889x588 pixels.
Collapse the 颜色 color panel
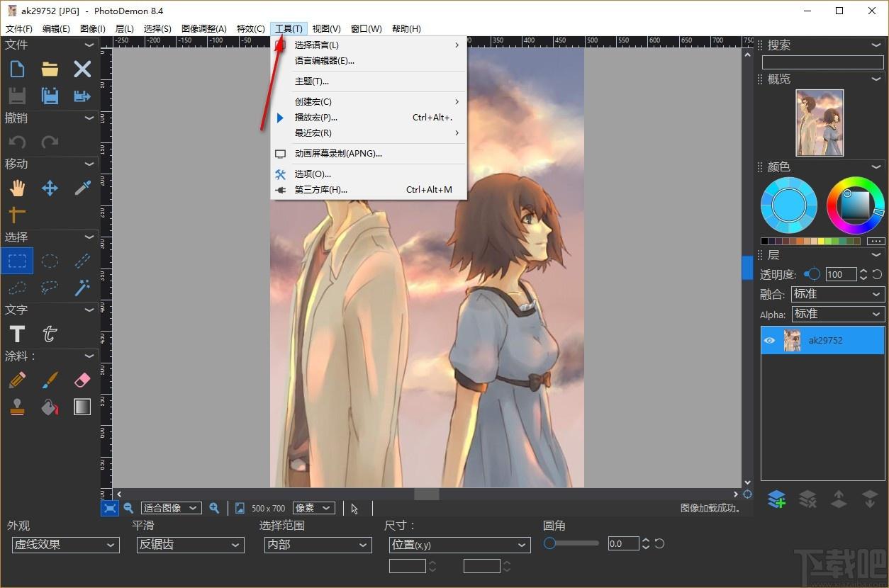[x=877, y=166]
